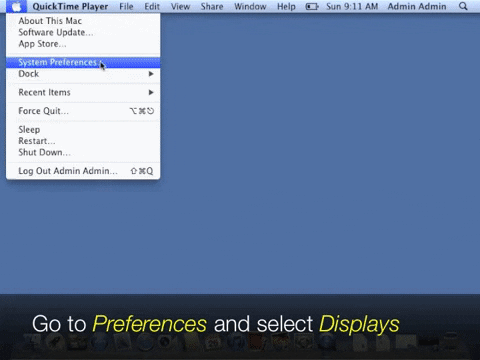Open the Edit menu

click(x=152, y=6)
